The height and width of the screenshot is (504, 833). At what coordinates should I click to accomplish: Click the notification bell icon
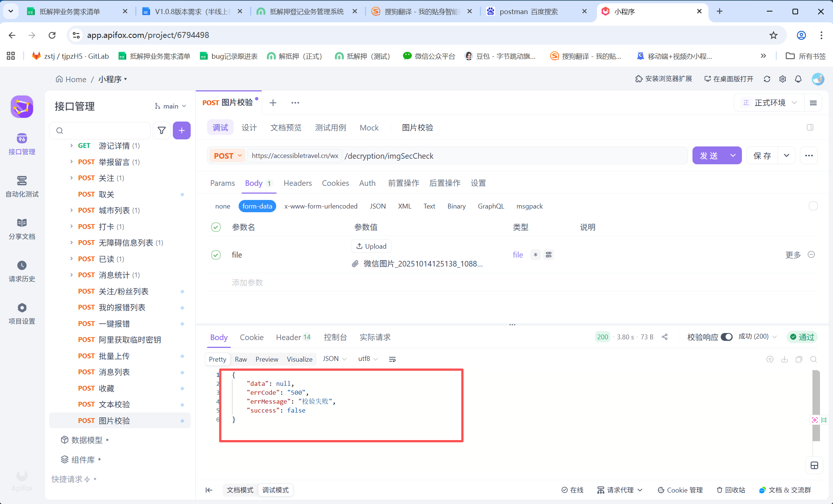pyautogui.click(x=798, y=79)
